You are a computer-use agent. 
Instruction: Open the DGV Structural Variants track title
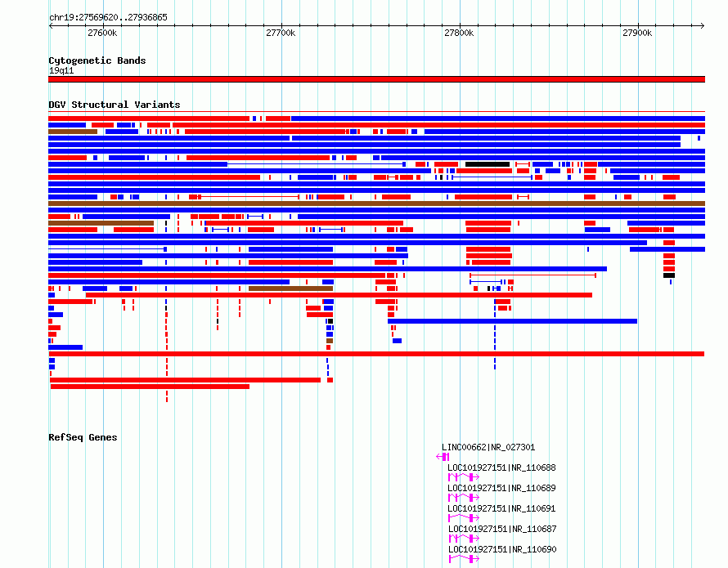[x=115, y=105]
